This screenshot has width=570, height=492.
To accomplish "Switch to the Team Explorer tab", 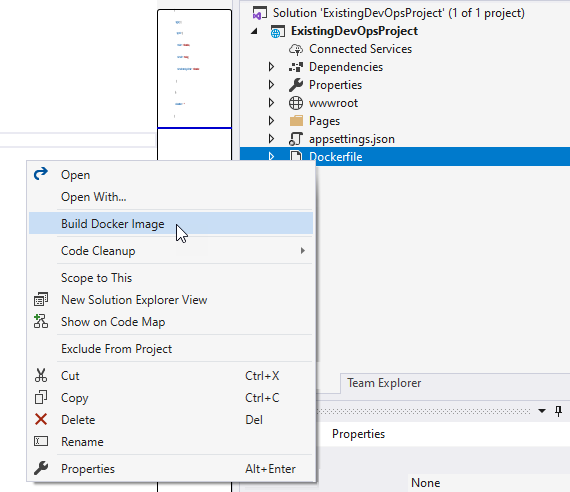I will tap(384, 383).
